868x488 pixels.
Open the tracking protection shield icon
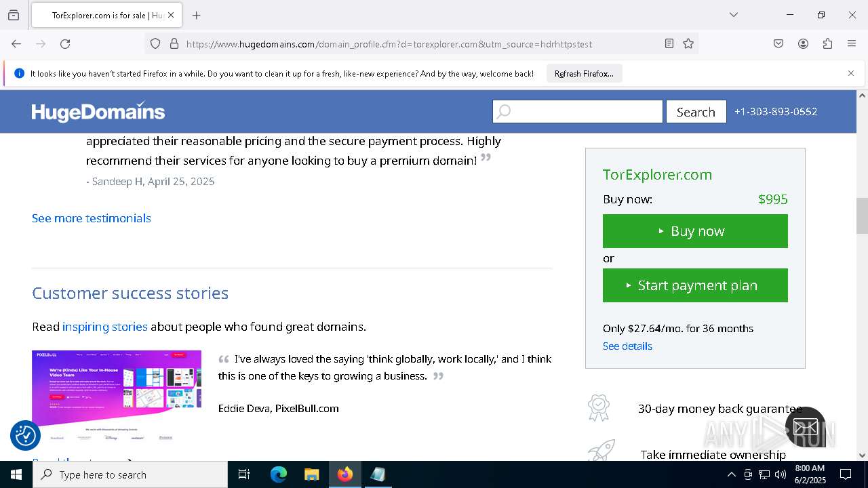[155, 43]
